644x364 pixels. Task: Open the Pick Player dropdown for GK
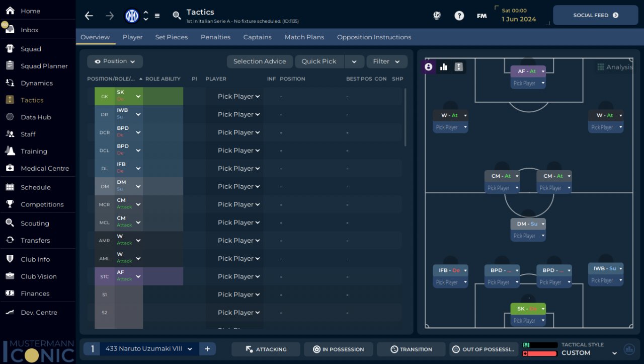pyautogui.click(x=238, y=97)
